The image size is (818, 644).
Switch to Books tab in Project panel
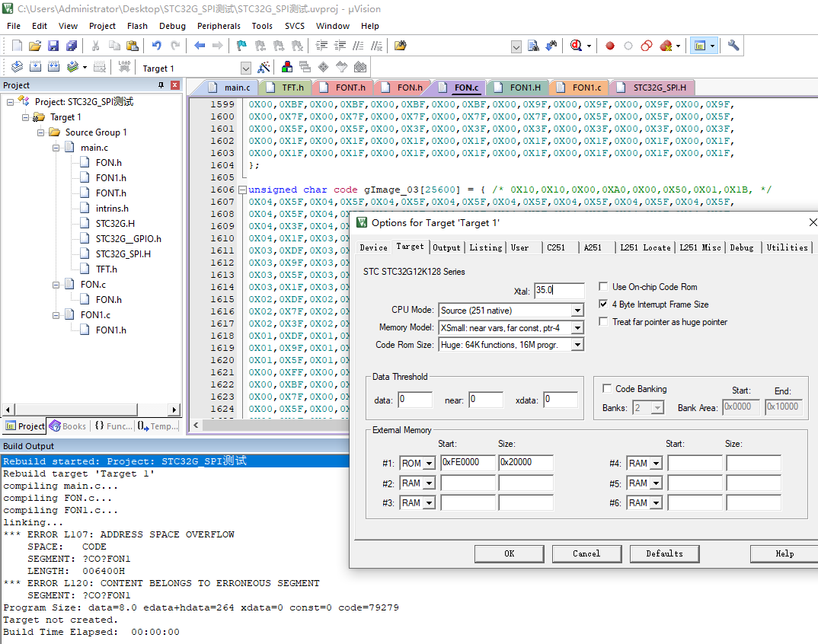click(69, 426)
